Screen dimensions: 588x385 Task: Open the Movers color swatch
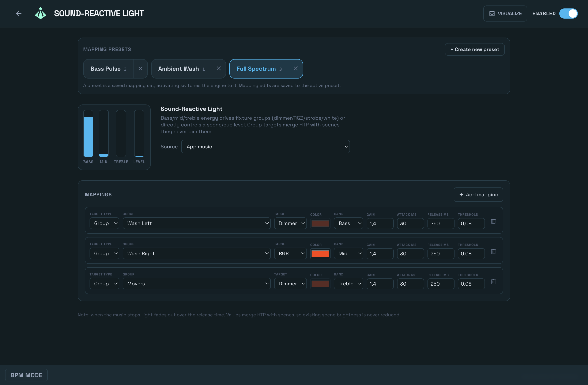coord(320,284)
